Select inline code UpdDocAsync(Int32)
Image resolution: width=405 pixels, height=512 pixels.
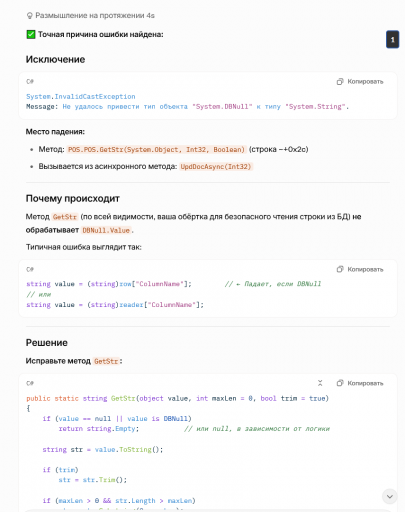216,166
